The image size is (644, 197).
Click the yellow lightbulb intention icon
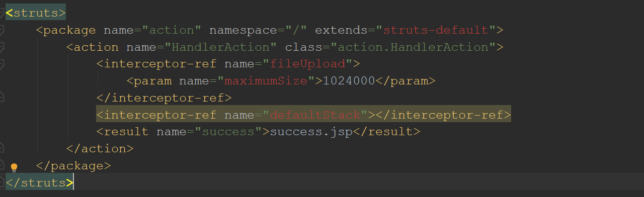click(x=14, y=167)
